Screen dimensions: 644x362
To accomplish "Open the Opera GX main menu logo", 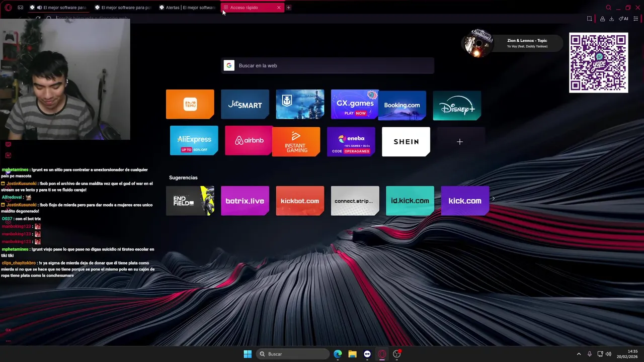I will tap(8, 8).
